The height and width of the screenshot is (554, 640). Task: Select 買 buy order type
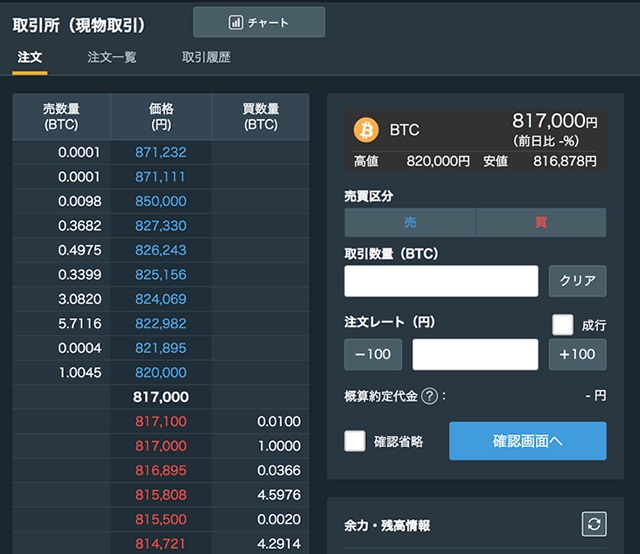(541, 222)
